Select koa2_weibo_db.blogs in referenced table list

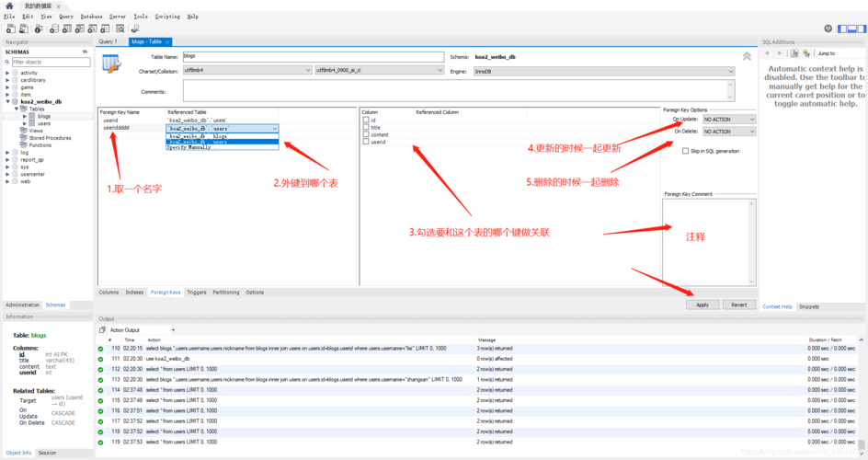tap(222, 136)
